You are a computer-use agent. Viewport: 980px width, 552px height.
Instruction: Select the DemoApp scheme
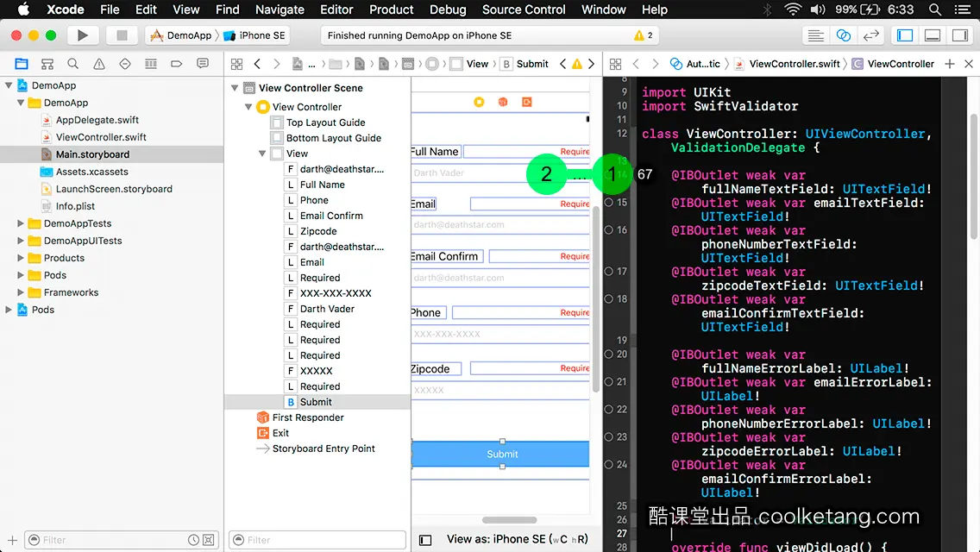(181, 35)
